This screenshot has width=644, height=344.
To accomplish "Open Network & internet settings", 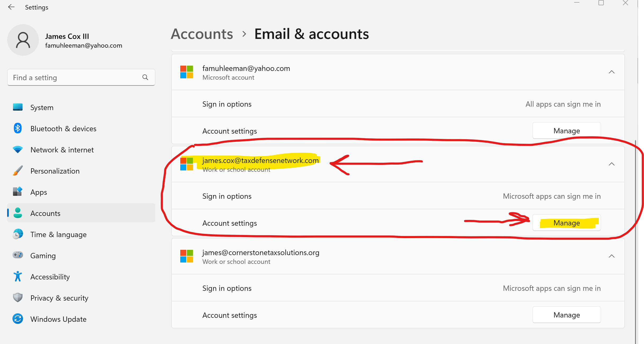I will [x=81, y=150].
